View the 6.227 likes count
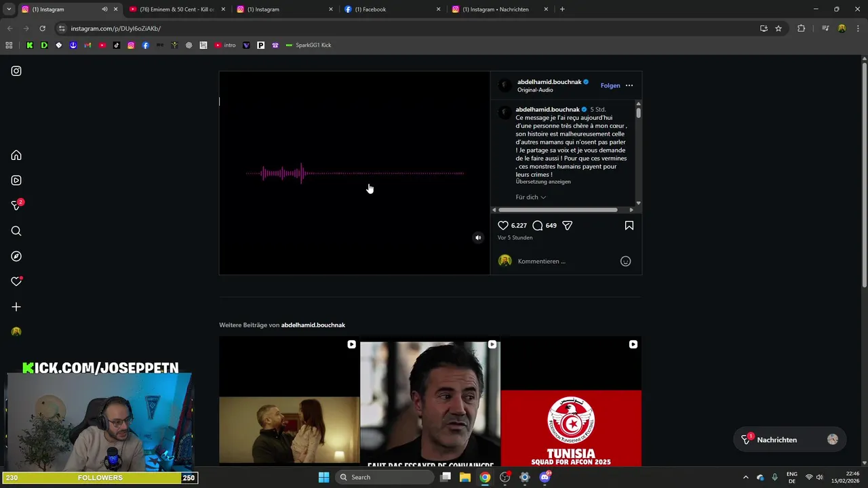This screenshot has height=488, width=868. pos(519,226)
